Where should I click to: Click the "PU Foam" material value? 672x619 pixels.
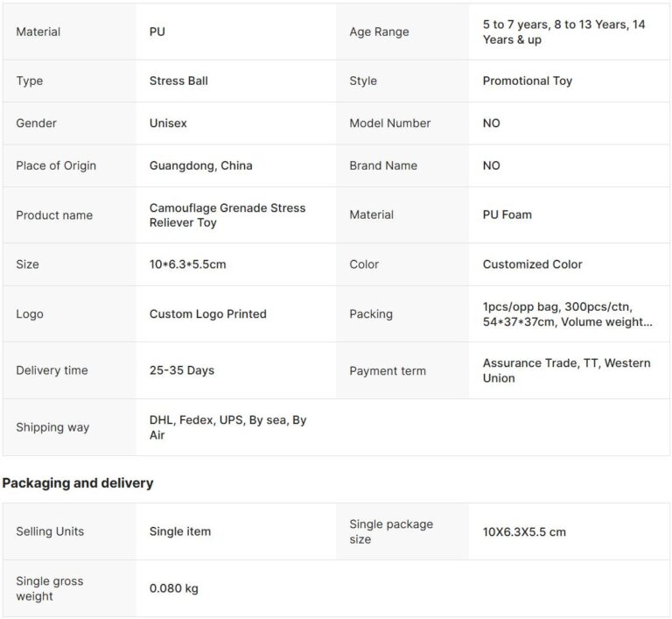click(507, 215)
